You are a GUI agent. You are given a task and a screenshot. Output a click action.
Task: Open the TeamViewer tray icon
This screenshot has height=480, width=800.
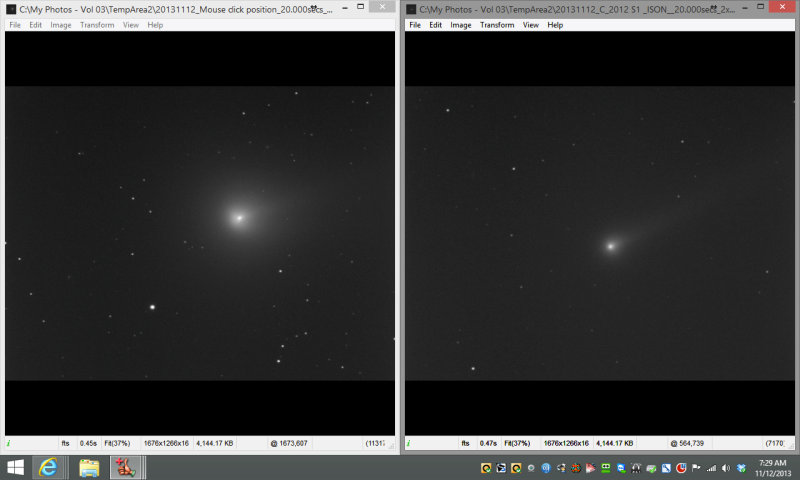[621, 468]
